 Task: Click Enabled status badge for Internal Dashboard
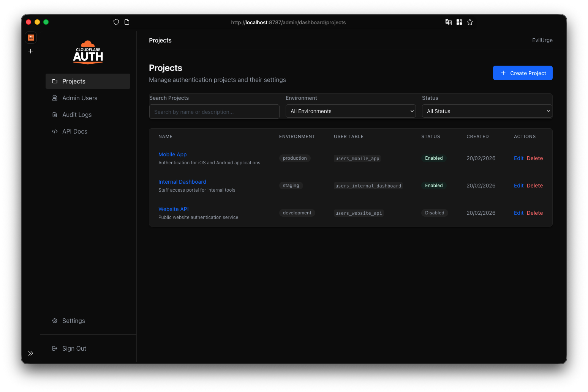pos(434,186)
